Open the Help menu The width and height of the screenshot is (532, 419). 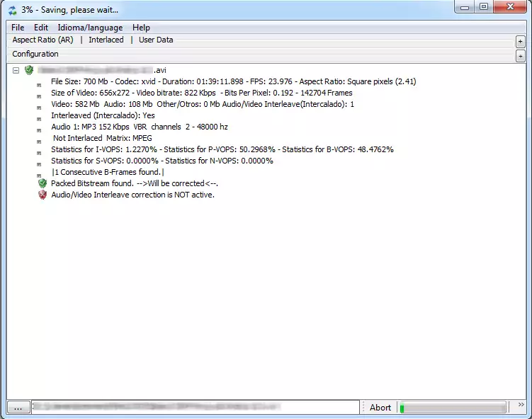141,28
